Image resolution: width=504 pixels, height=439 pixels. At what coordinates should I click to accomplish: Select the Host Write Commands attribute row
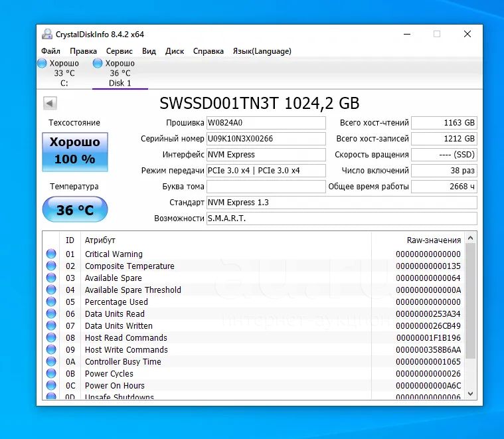click(x=254, y=349)
